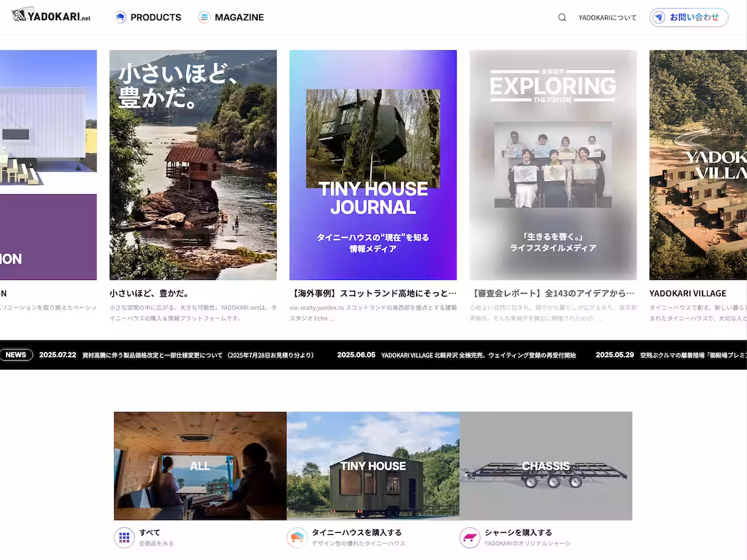Click the NEWS label badge
Screen dimensions: 747x560
coord(16,355)
